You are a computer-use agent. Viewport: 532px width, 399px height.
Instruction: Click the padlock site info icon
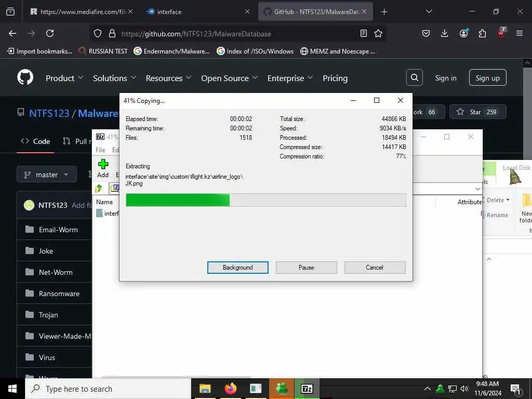(x=112, y=34)
